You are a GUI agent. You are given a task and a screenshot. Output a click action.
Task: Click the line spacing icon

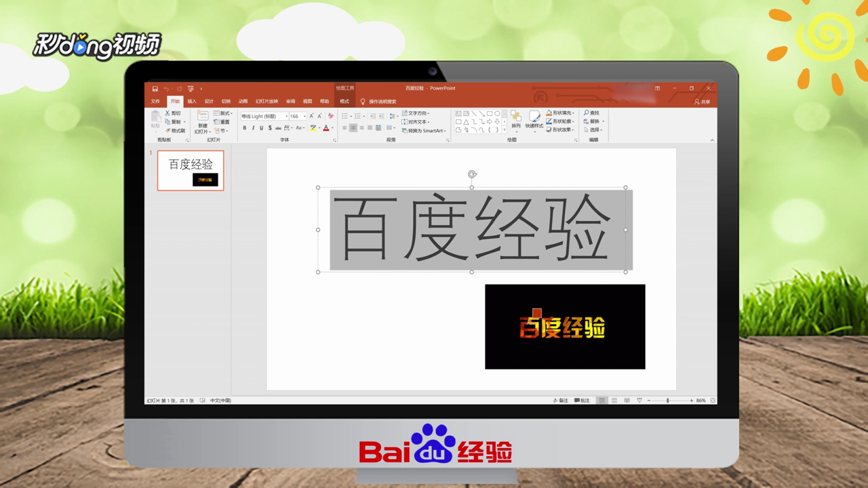click(x=393, y=116)
